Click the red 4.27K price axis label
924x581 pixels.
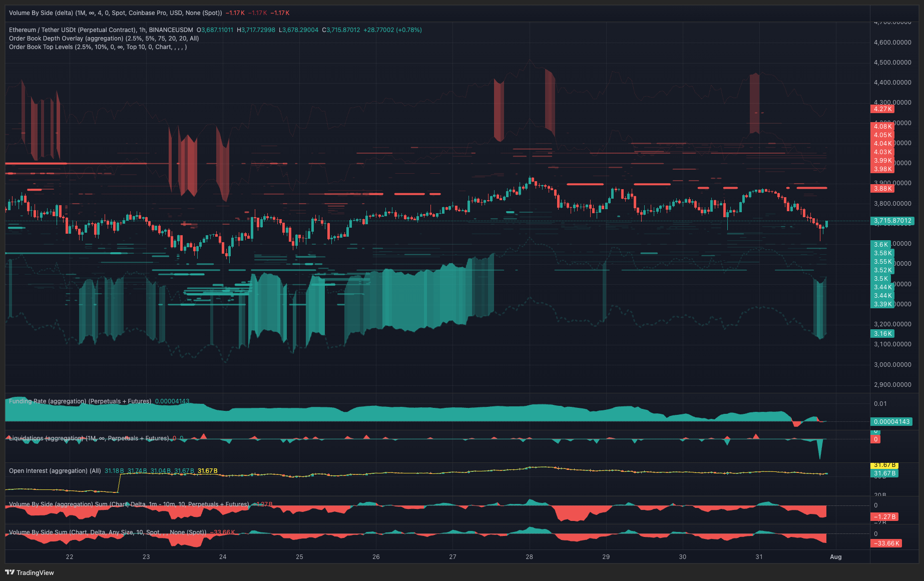882,109
